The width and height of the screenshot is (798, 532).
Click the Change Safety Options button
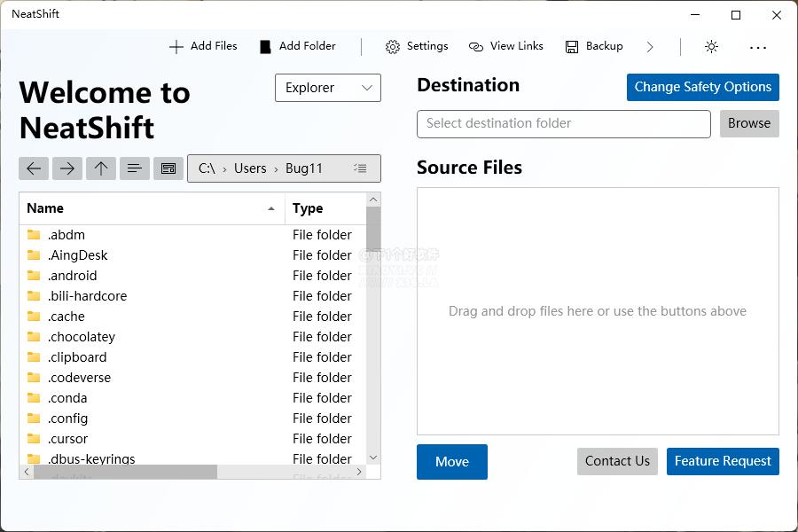tap(702, 87)
